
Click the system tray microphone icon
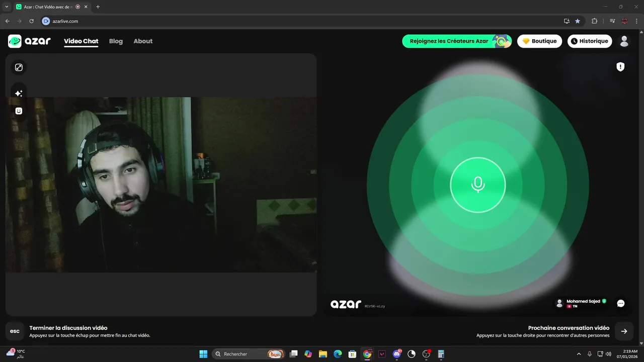point(590,354)
